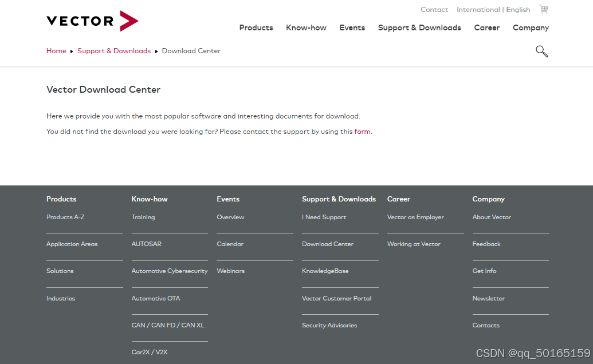Open the shopping cart icon
The height and width of the screenshot is (364, 593).
[x=544, y=9]
